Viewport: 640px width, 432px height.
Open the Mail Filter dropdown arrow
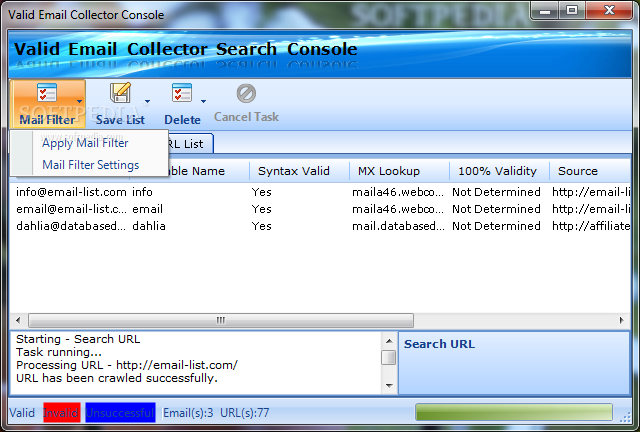[x=80, y=101]
